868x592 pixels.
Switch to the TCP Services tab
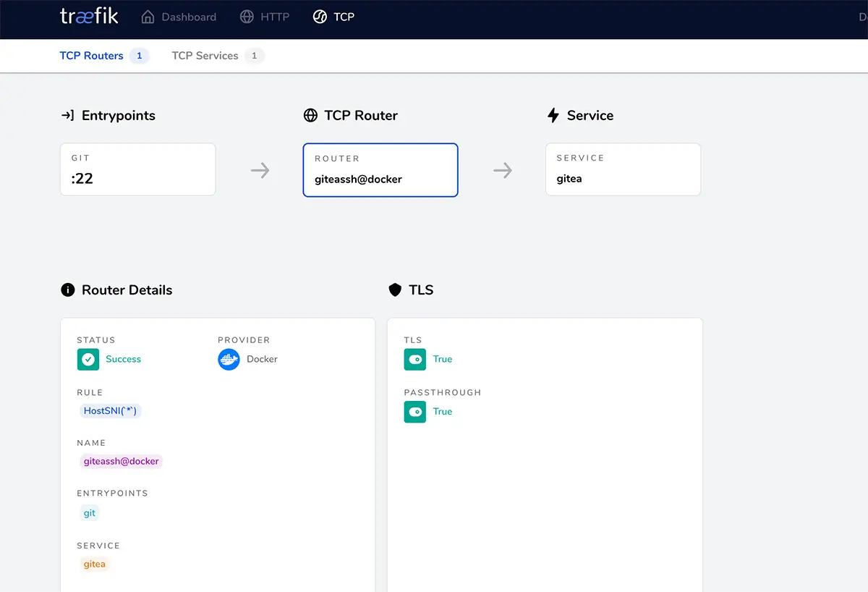(205, 55)
